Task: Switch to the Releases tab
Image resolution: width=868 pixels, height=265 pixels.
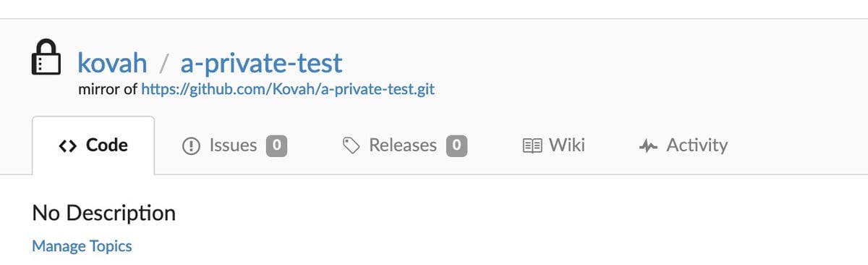Action: pos(404,146)
